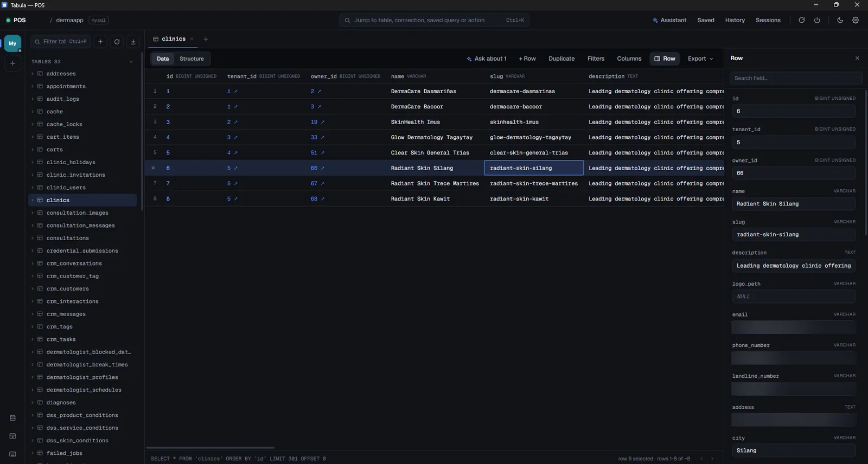Toggle dark mode with the moon icon
This screenshot has width=868, height=464.
840,20
